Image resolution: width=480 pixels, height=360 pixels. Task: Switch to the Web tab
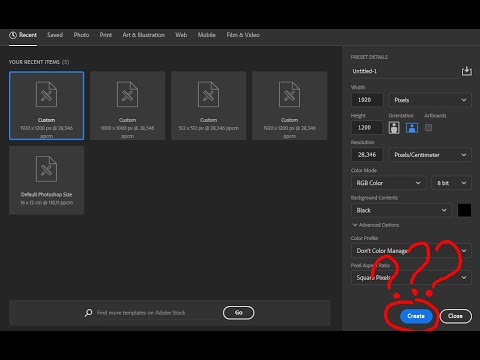(x=181, y=35)
